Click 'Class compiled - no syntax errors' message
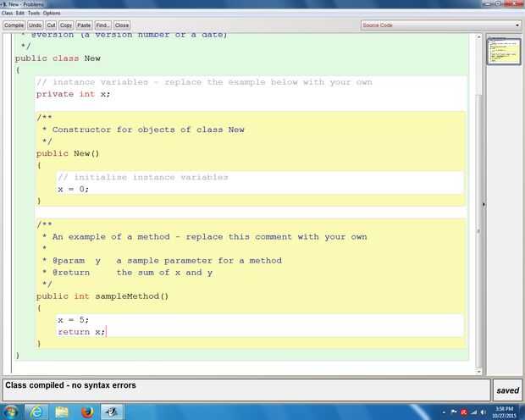Image resolution: width=525 pixels, height=420 pixels. [x=70, y=385]
